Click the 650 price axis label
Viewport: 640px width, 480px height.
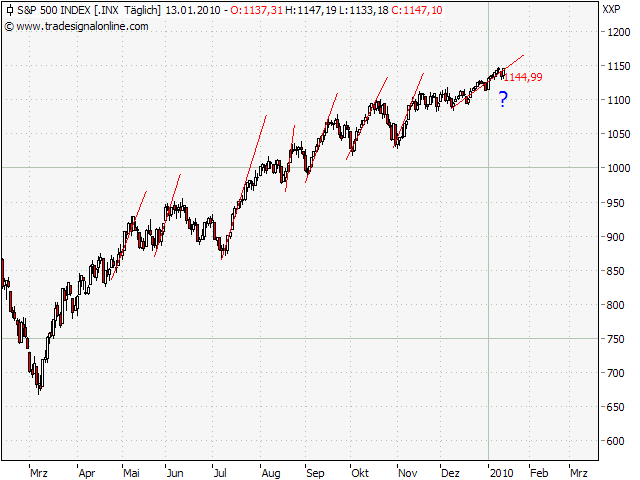pyautogui.click(x=616, y=407)
